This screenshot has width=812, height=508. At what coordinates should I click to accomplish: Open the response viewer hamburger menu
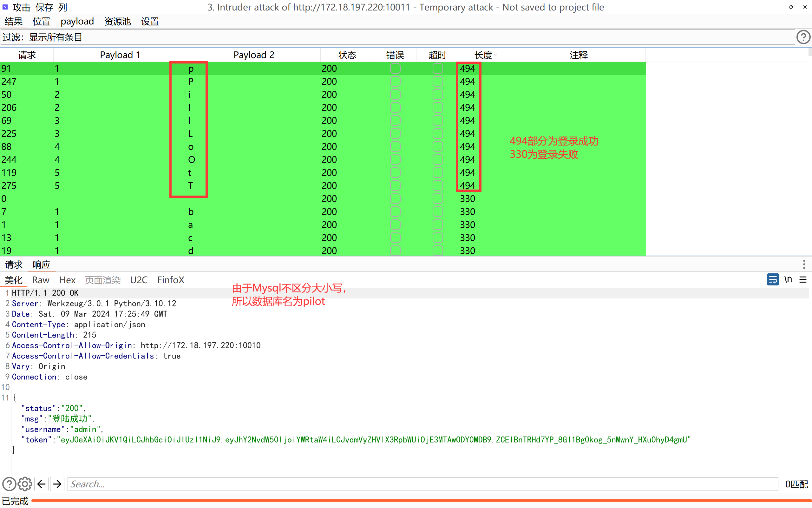click(803, 279)
